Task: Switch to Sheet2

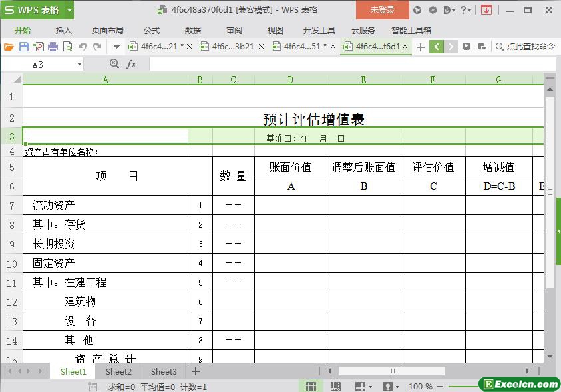Action: tap(118, 371)
